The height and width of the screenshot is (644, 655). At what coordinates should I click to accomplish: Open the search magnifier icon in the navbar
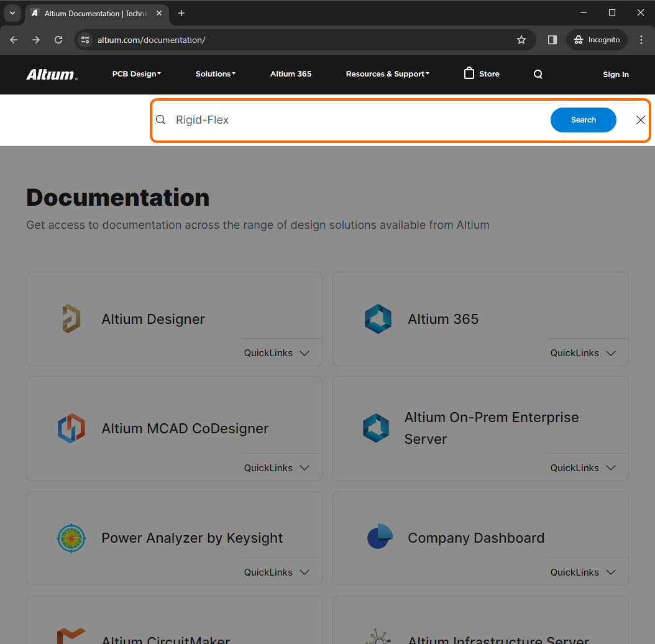pos(538,74)
